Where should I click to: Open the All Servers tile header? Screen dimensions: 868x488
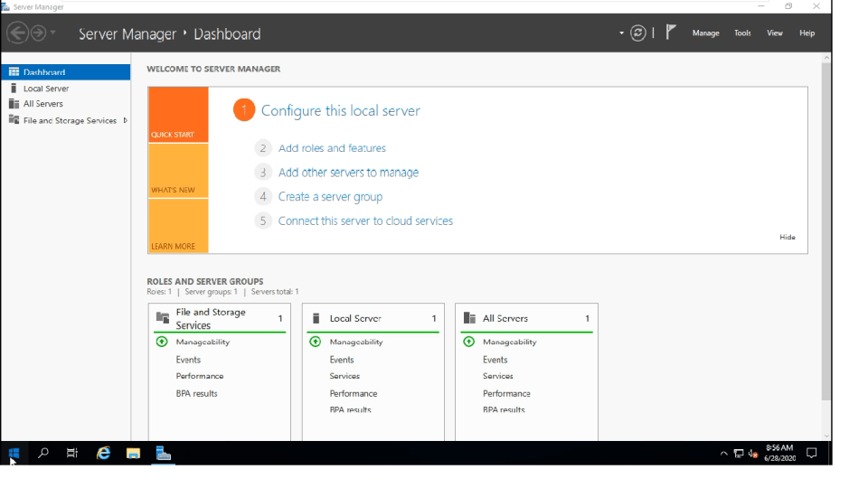coord(526,318)
